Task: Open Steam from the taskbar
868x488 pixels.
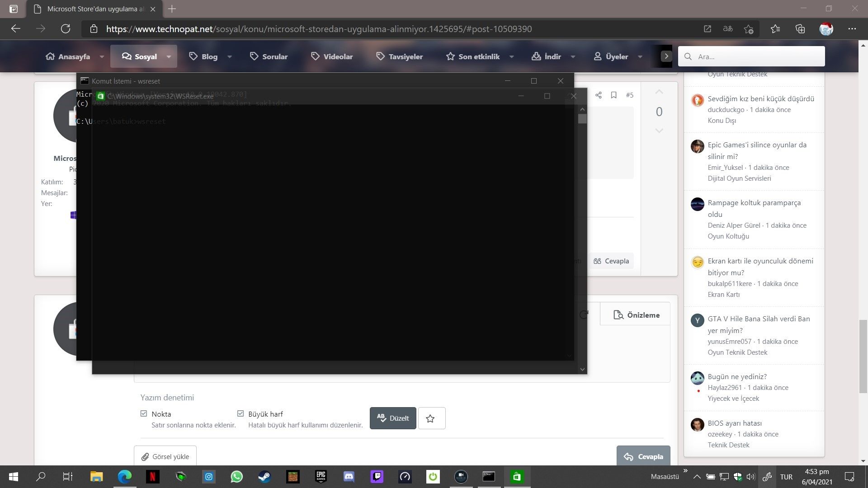Action: [264, 477]
